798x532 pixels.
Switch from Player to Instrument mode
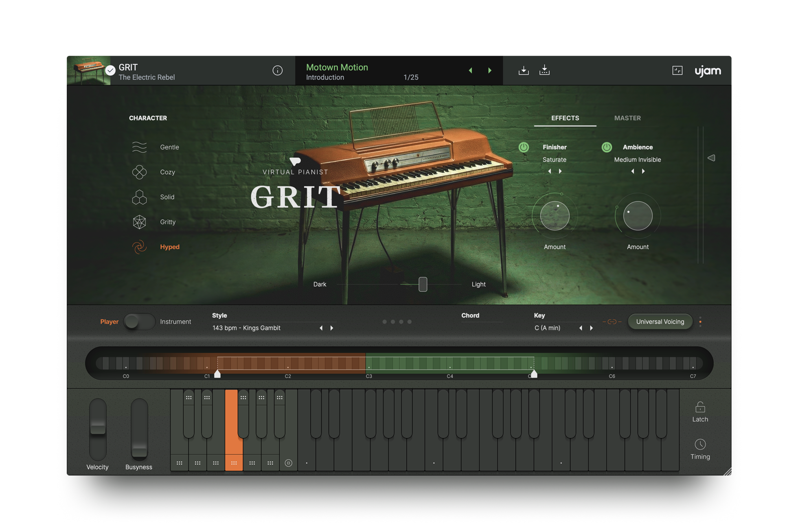139,322
